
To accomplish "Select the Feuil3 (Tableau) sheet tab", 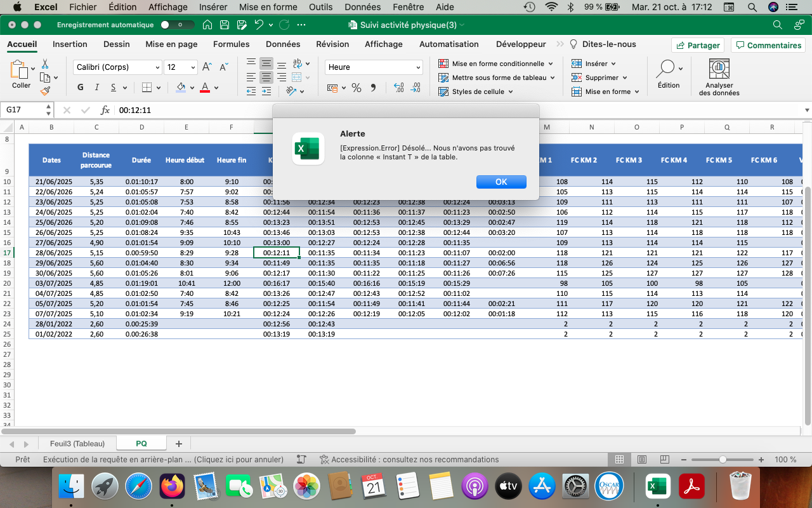I will [x=77, y=443].
